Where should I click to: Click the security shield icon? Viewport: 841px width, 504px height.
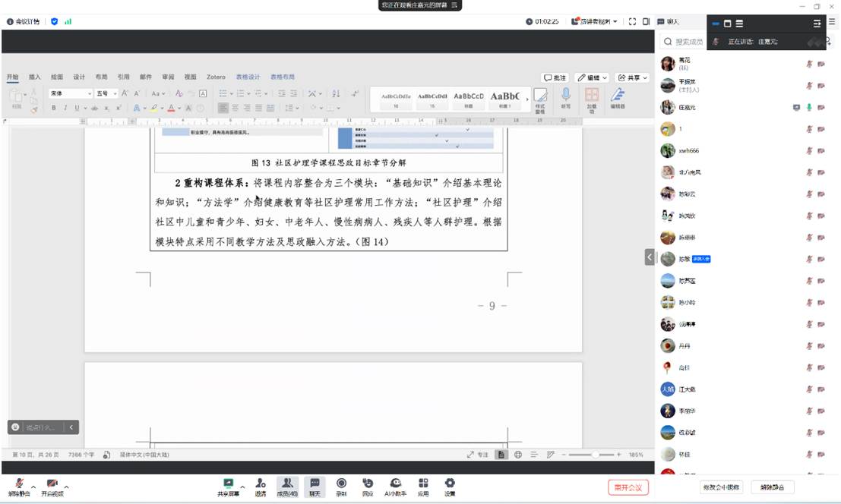coord(54,21)
